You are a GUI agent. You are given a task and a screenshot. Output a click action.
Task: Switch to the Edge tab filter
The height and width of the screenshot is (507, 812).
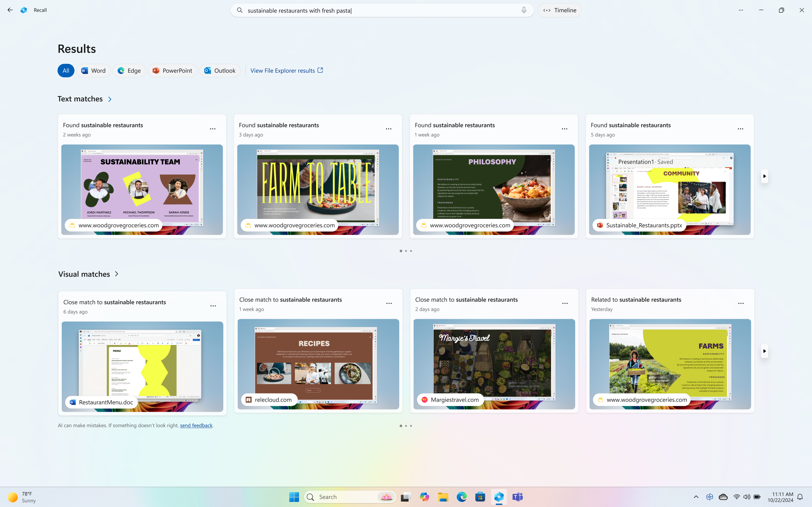pyautogui.click(x=129, y=70)
